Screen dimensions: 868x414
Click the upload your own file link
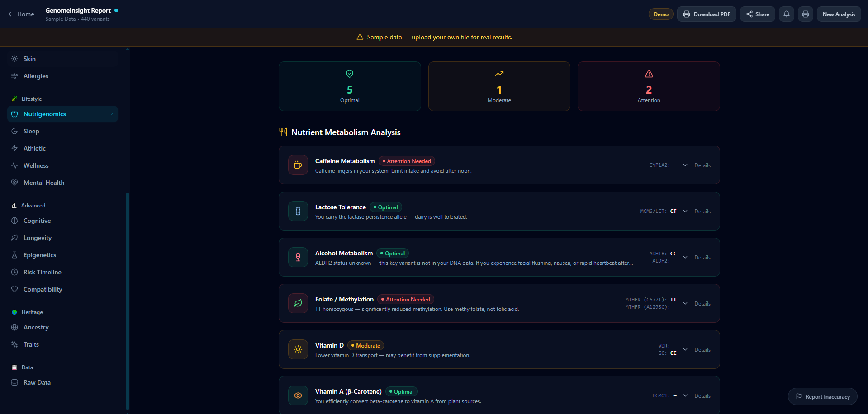tap(440, 37)
